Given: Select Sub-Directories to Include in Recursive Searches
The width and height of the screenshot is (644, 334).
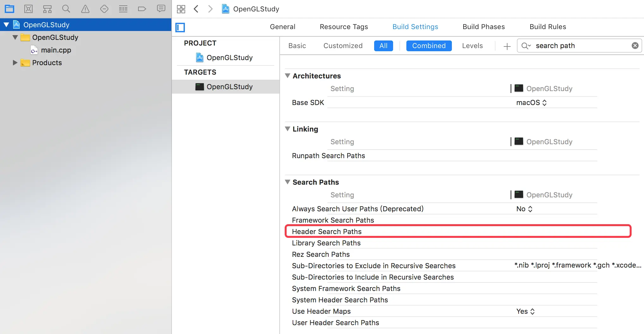Looking at the screenshot, I should [373, 277].
